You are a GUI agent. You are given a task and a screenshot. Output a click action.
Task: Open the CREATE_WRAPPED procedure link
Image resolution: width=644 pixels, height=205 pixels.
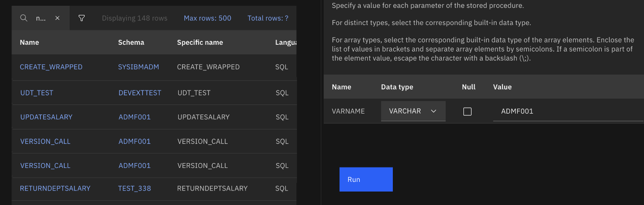click(51, 67)
